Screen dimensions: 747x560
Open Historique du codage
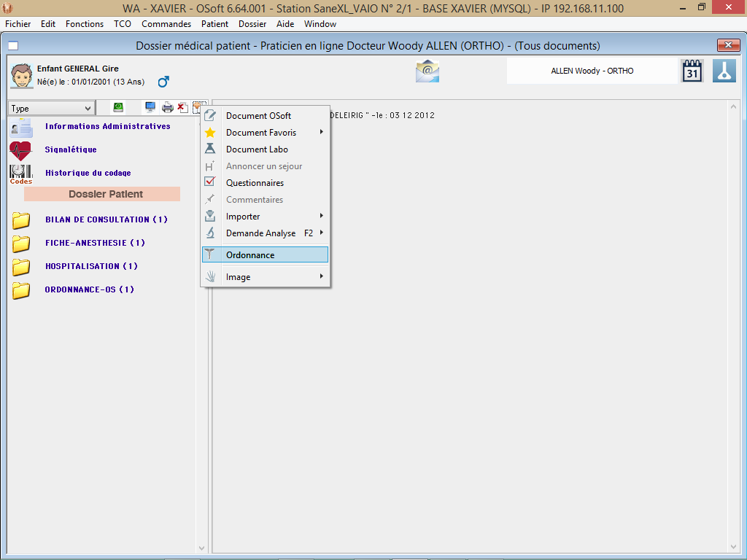click(88, 173)
